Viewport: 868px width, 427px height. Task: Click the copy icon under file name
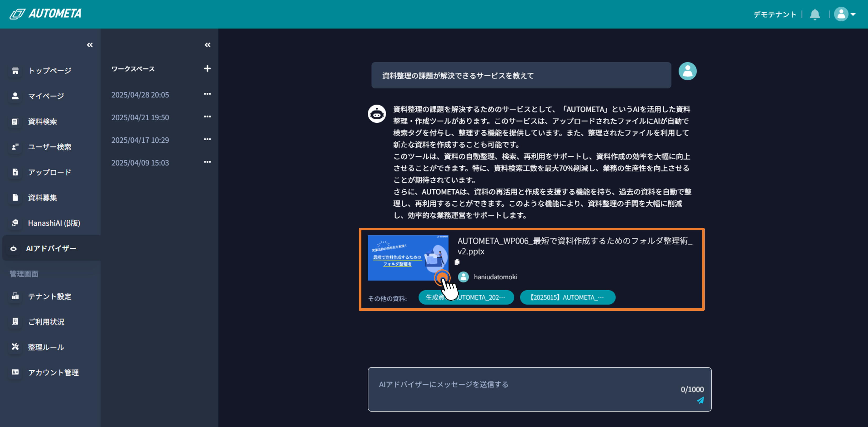click(x=457, y=262)
